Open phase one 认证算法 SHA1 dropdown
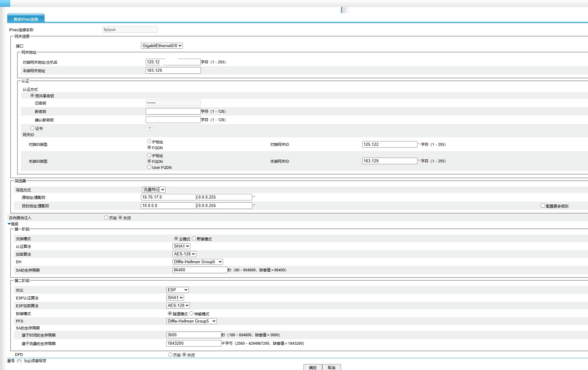The image size is (588, 370). [x=181, y=246]
